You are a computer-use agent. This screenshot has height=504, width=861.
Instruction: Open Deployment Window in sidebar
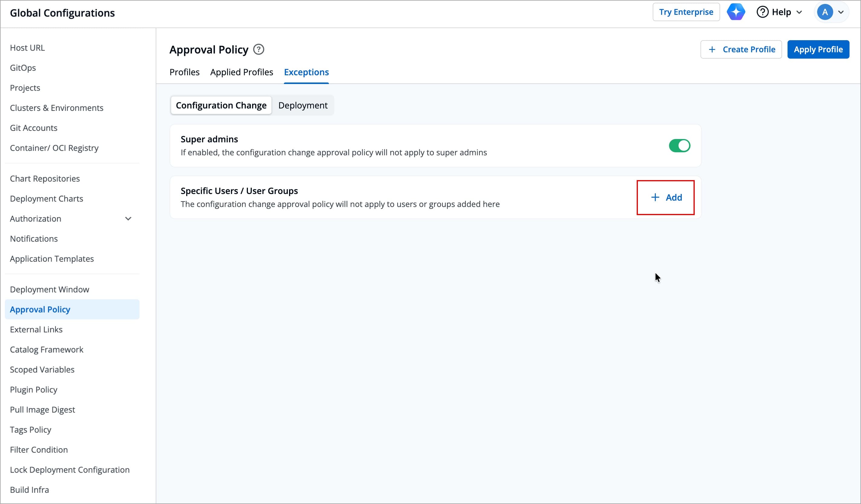pos(50,289)
